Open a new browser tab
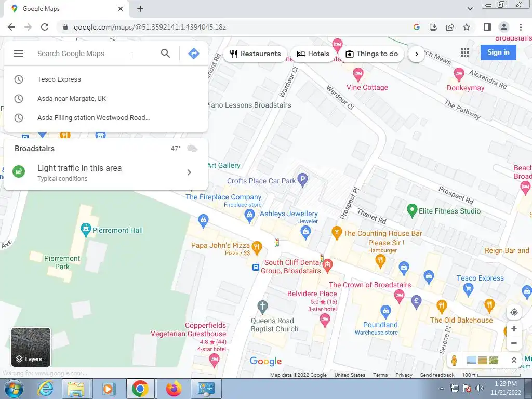Screen dimensions: 532x399 (x=140, y=9)
